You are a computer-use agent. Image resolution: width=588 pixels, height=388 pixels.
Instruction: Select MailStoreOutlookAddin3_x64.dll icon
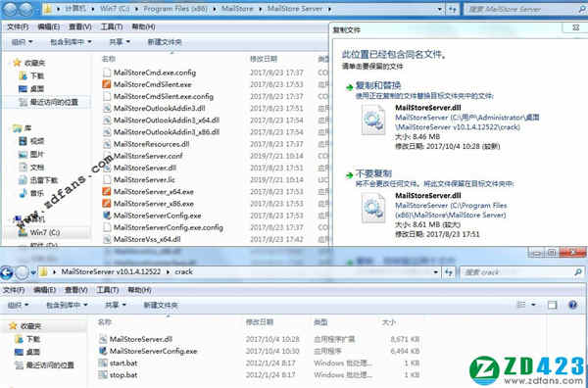[x=107, y=121]
